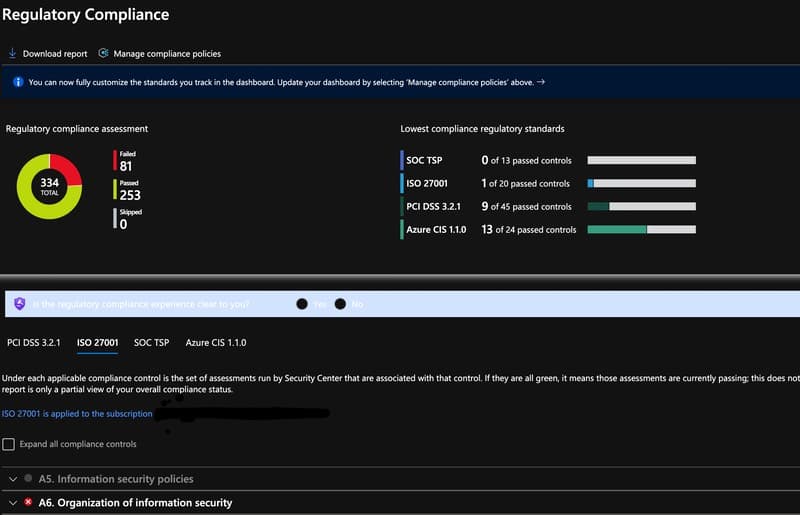Click '13 of 24 passed controls' text
This screenshot has height=515, width=800.
(529, 230)
